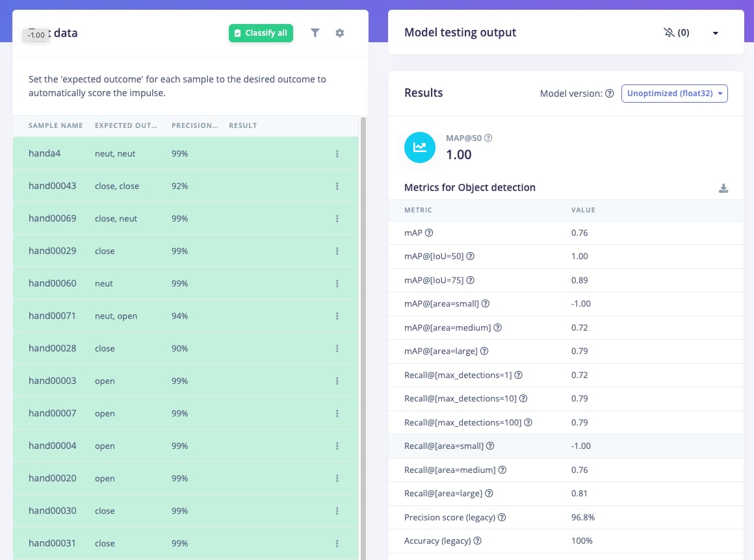
Task: Show help for Model version
Action: pyautogui.click(x=609, y=94)
